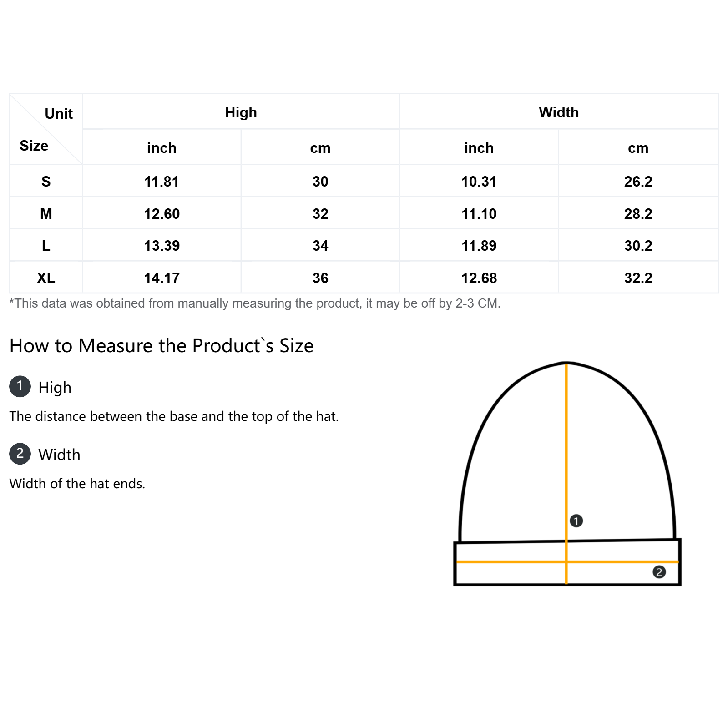Image resolution: width=728 pixels, height=728 pixels.
Task: Click the number 2 badge beside Width heading
Action: pyautogui.click(x=20, y=454)
